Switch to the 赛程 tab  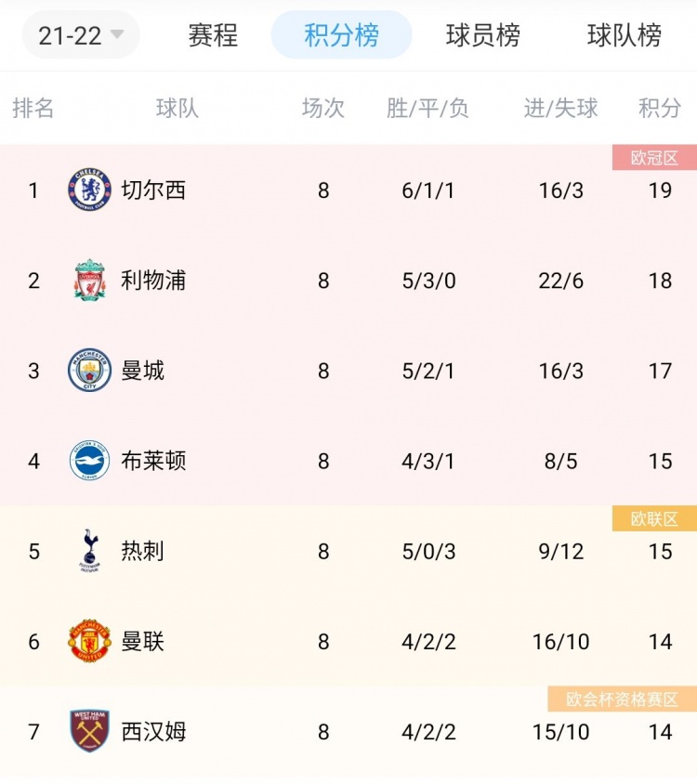pyautogui.click(x=213, y=35)
